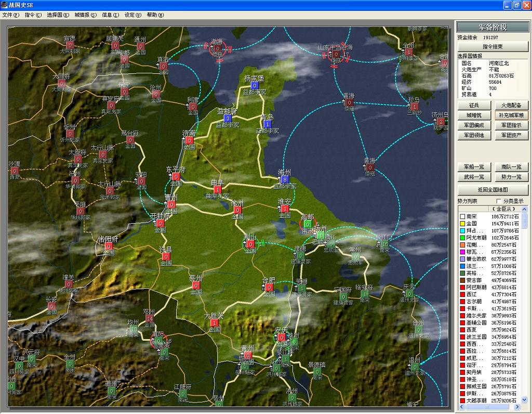This screenshot has height=414, width=532.
Task: Open the 指令 menu
Action: 33,15
